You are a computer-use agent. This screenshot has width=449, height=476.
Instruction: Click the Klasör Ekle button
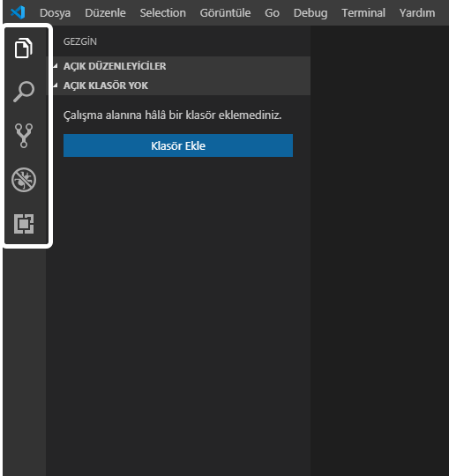(178, 145)
